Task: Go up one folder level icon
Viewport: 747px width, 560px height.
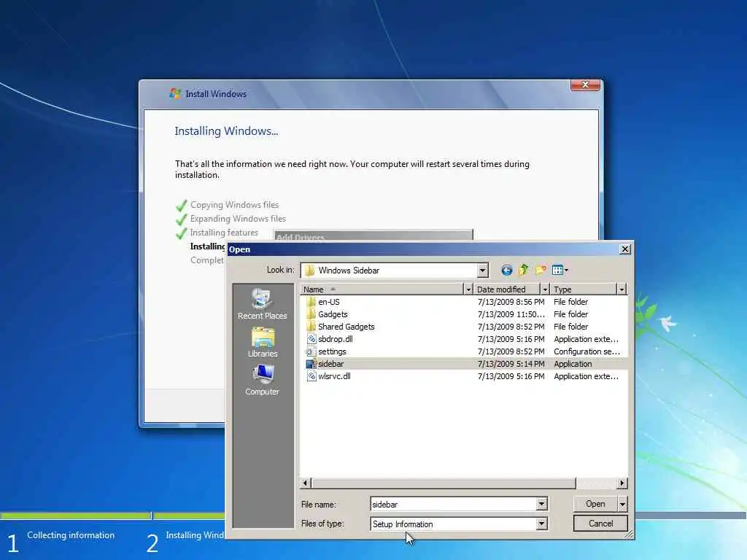Action: pyautogui.click(x=524, y=270)
